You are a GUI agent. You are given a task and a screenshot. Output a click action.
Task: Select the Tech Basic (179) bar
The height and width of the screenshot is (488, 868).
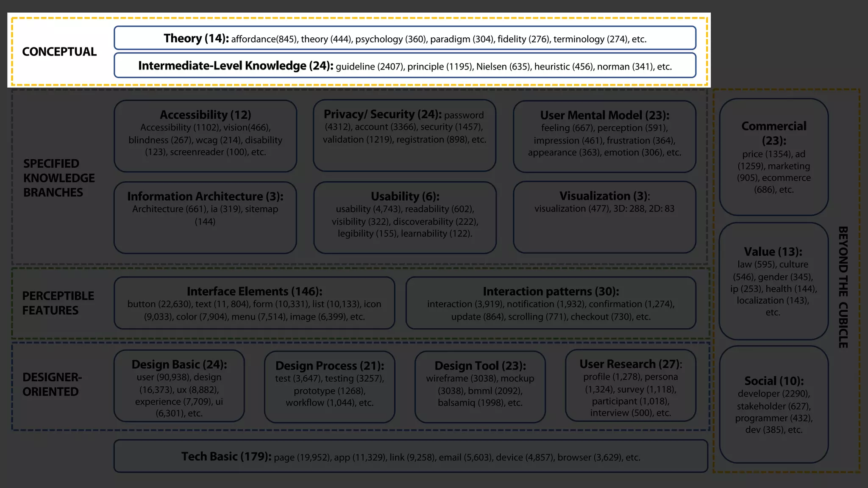[410, 456]
